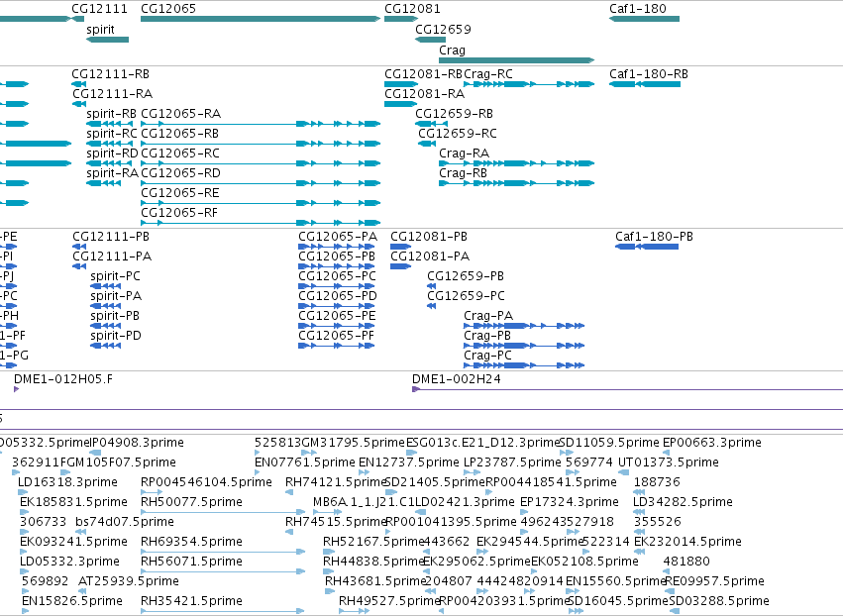The image size is (843, 616).
Task: Select EST RH56071.5prime
Action: [x=191, y=562]
